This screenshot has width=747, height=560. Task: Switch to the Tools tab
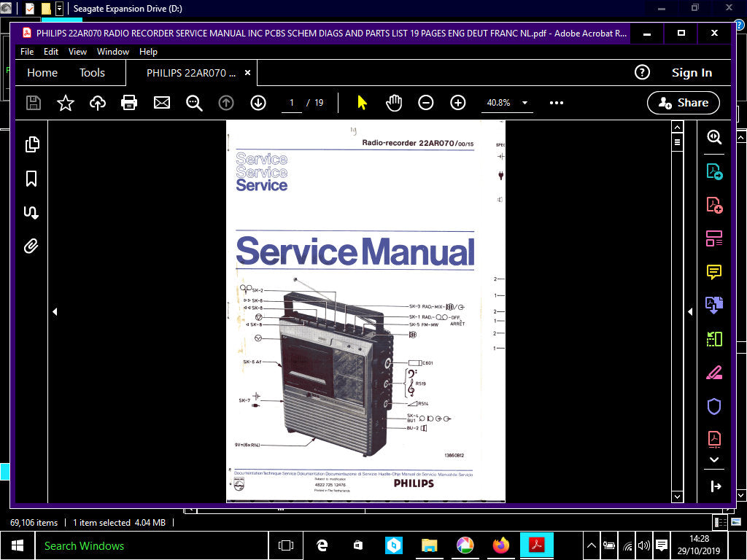click(x=91, y=72)
